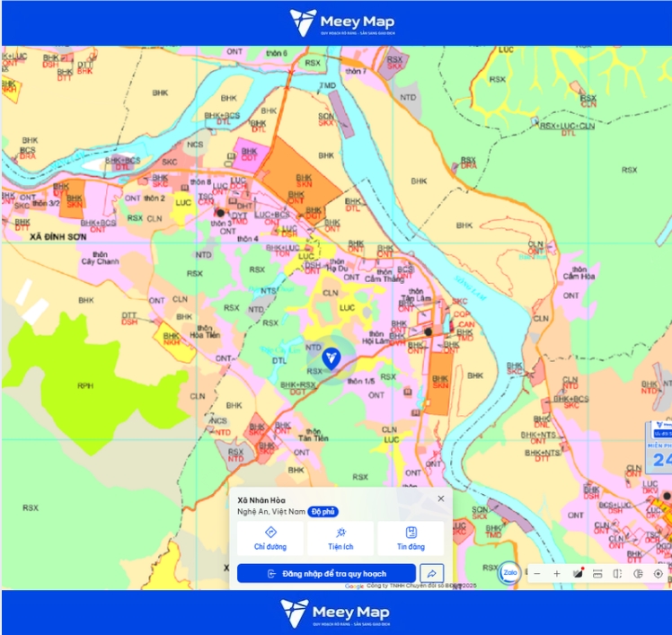The image size is (672, 635).
Task: Click the thôn Tân Tiến village label
Action: coord(314,435)
